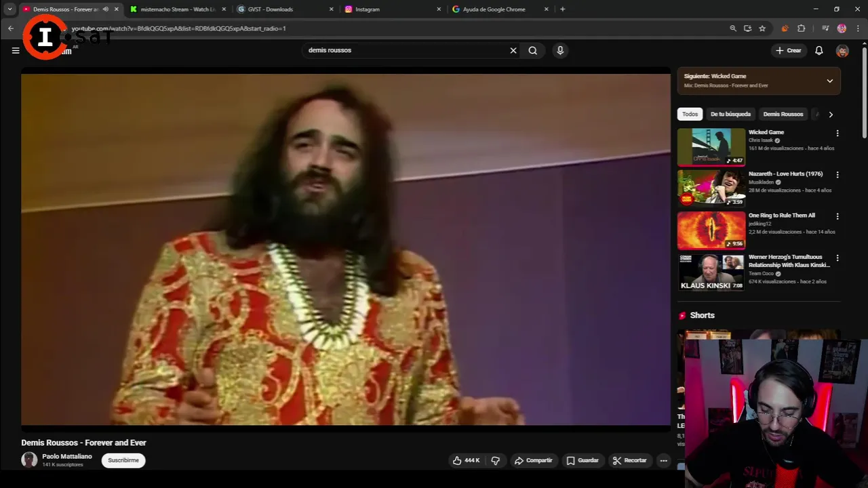
Task: Click the Compartir button
Action: [533, 460]
